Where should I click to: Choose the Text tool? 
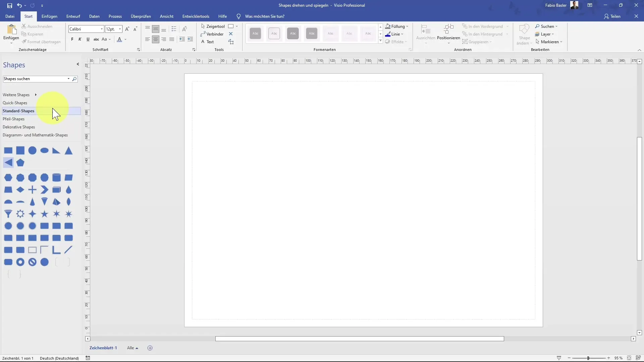point(207,42)
